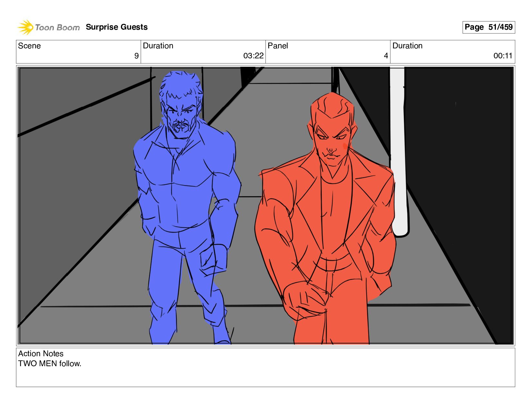Screen dimensions: 532x411
Task: Click the 'Page 51/459' box
Action: click(488, 27)
